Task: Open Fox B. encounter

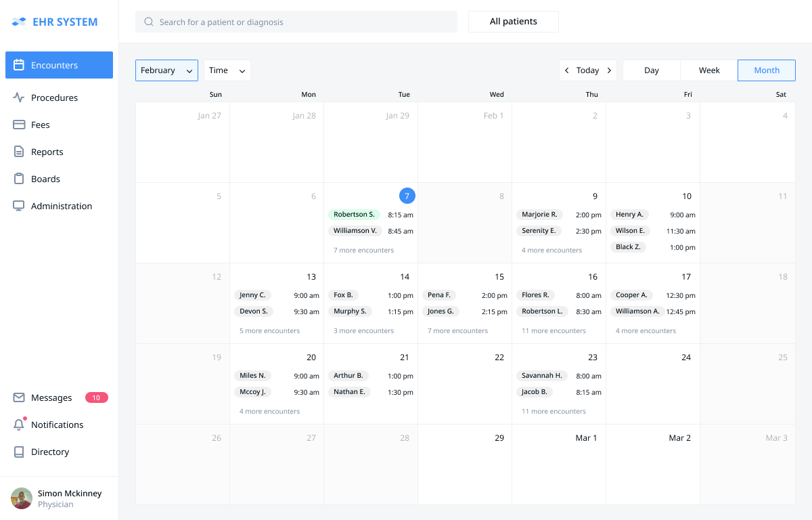Action: pos(343,295)
